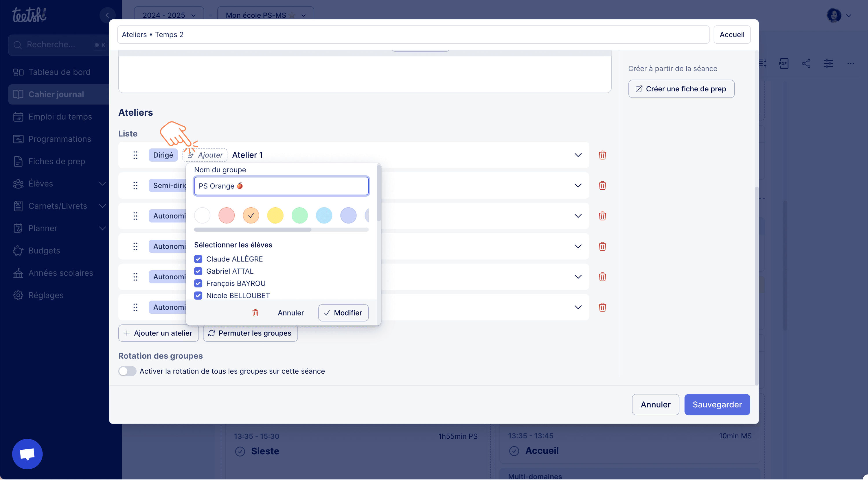The height and width of the screenshot is (480, 868).
Task: Select the light blue color swatch
Action: coord(324,215)
